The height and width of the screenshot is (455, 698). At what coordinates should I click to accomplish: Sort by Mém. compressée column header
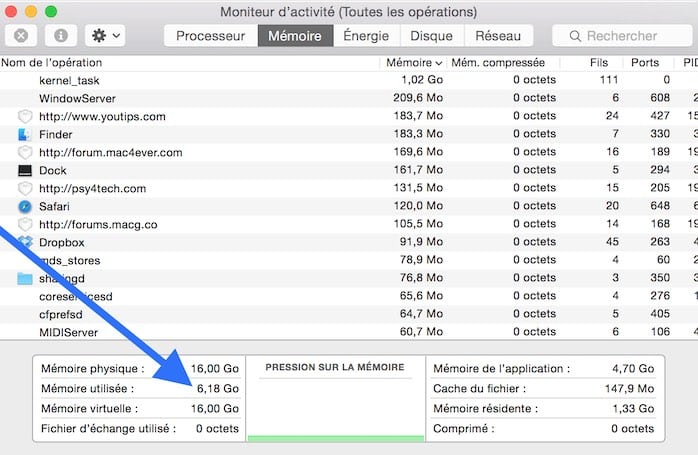click(498, 63)
